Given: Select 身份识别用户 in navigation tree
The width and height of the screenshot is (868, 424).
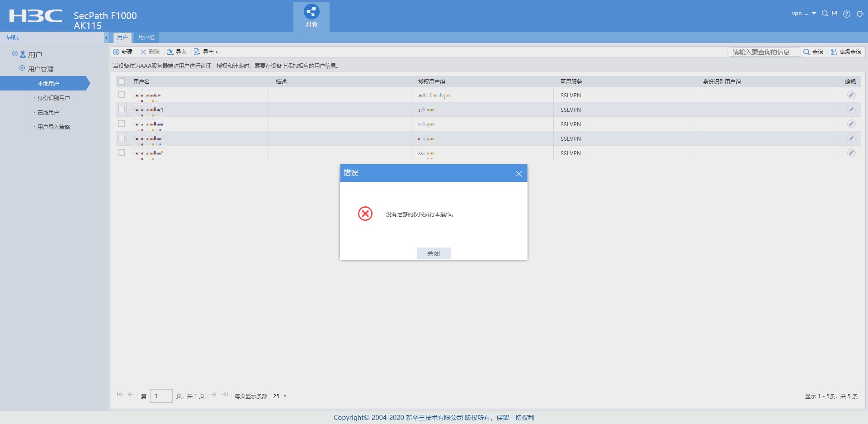Looking at the screenshot, I should pyautogui.click(x=53, y=98).
